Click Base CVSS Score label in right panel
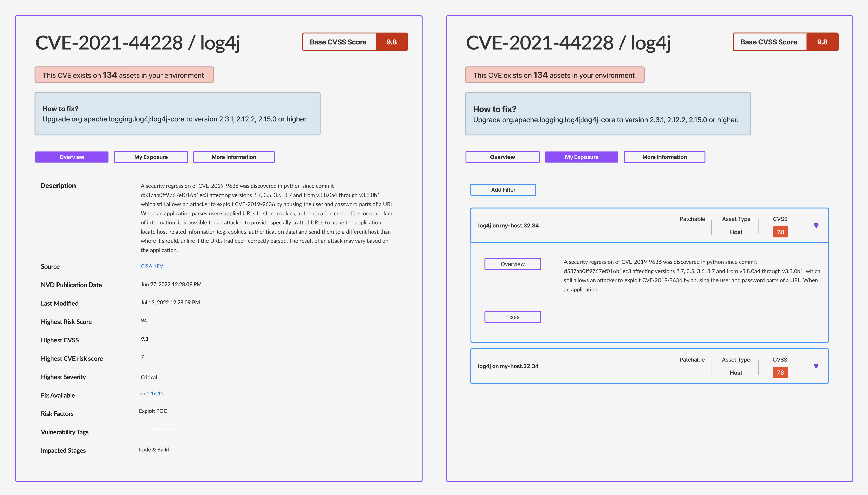The width and height of the screenshot is (868, 495). (768, 42)
